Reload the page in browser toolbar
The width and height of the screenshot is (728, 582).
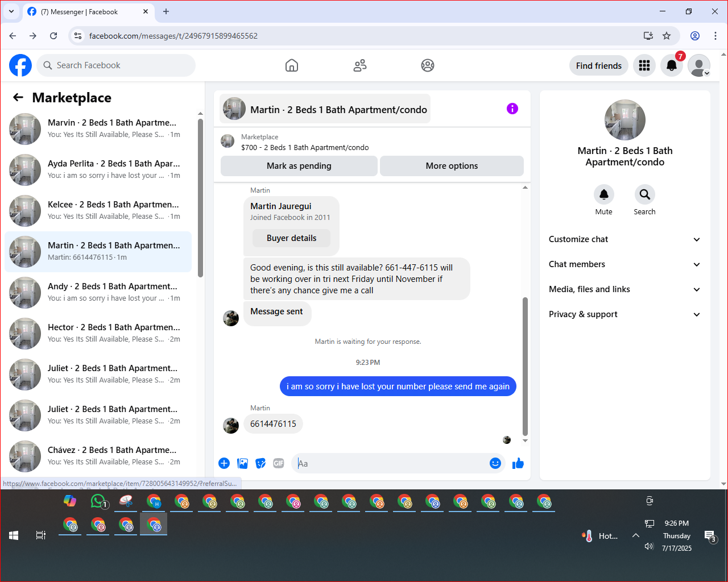(53, 36)
